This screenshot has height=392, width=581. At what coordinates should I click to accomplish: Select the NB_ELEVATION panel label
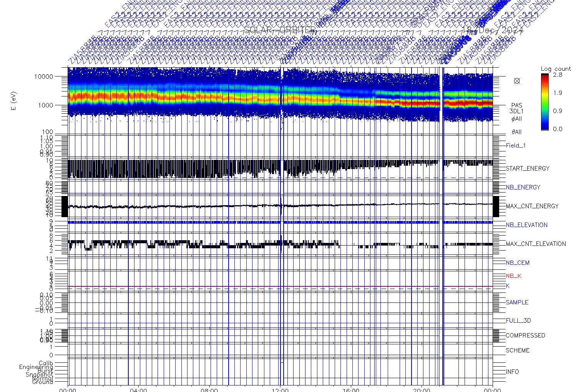coord(526,225)
